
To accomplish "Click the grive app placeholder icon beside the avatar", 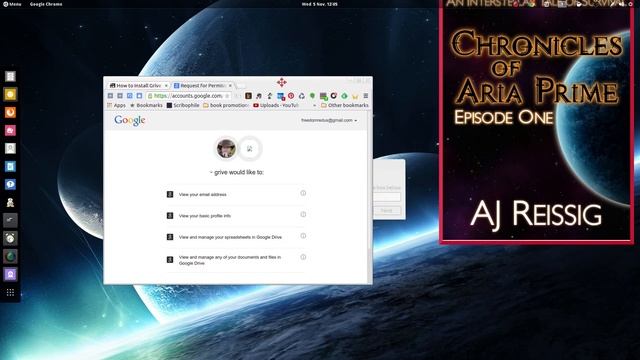I will pyautogui.click(x=250, y=149).
